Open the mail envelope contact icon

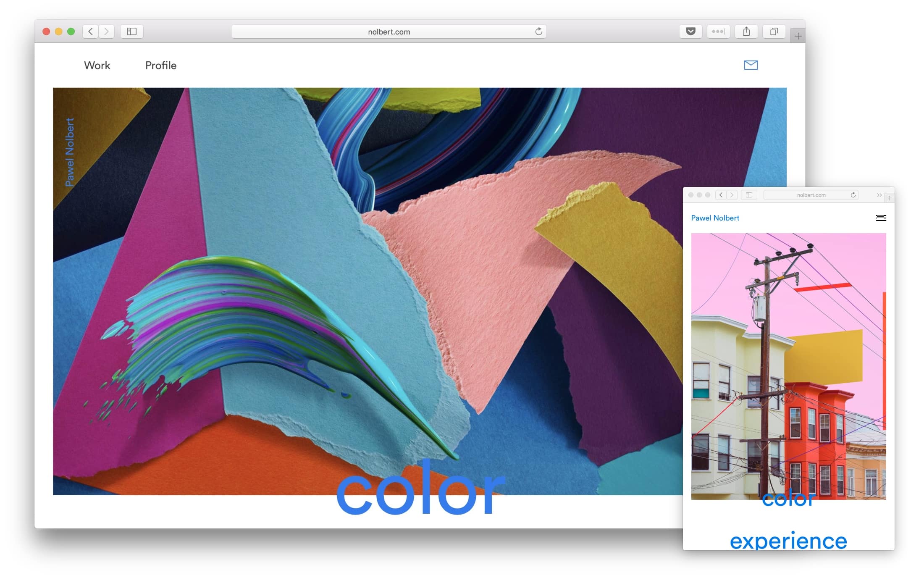click(x=750, y=65)
